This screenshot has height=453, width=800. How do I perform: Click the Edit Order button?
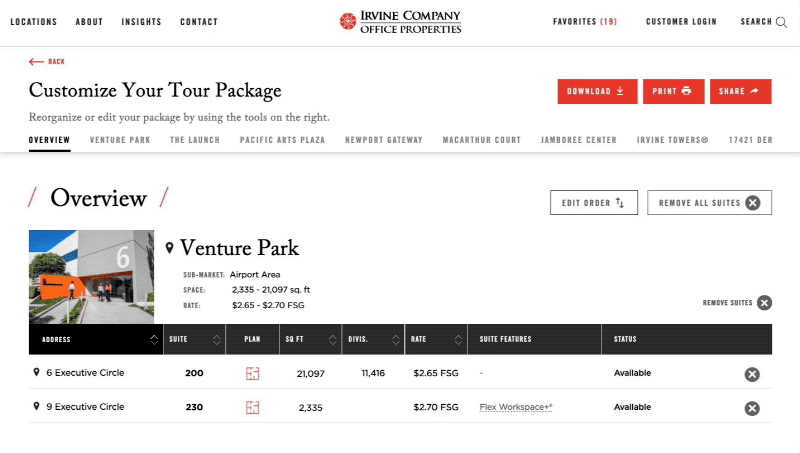(594, 203)
